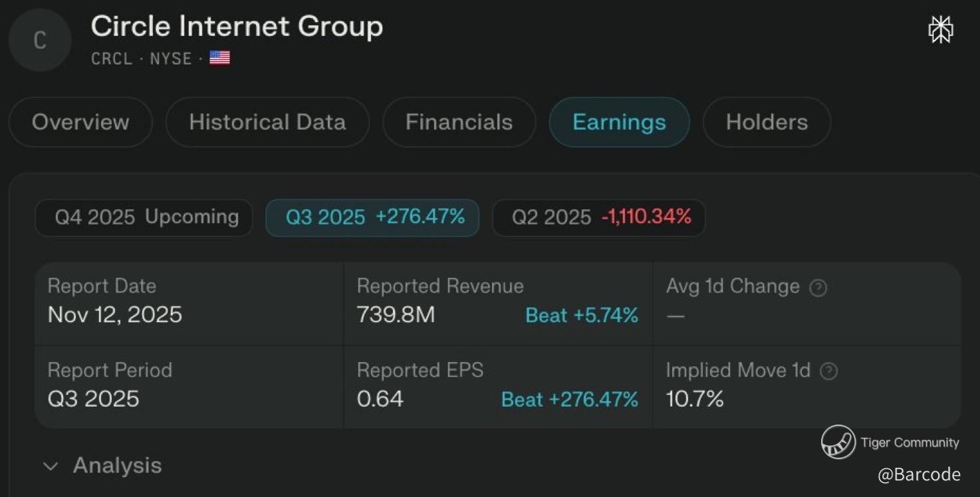The width and height of the screenshot is (980, 497).
Task: Click the geometric logo icon top right
Action: 940,30
